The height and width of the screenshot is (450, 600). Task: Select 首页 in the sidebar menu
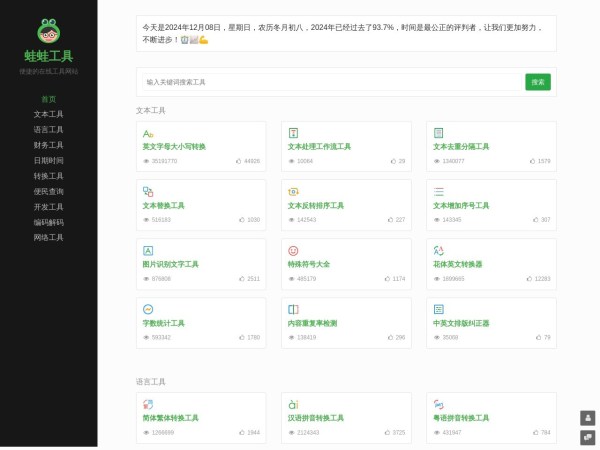click(48, 99)
